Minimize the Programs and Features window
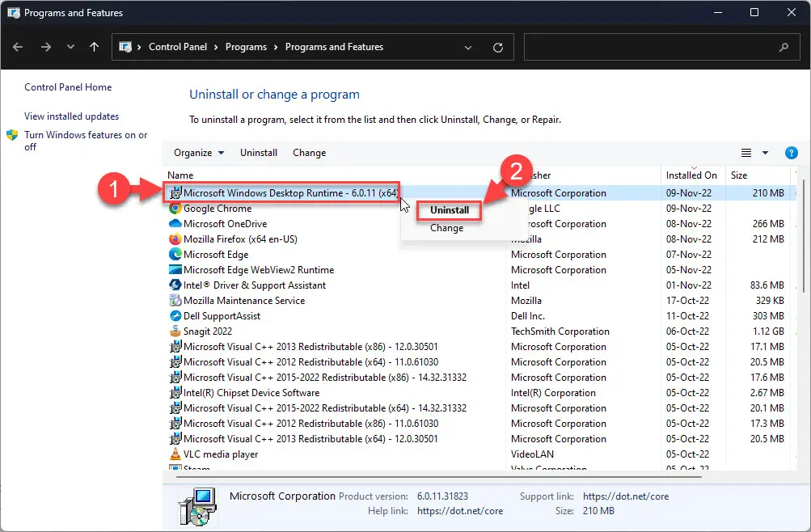The image size is (811, 532). 718,12
